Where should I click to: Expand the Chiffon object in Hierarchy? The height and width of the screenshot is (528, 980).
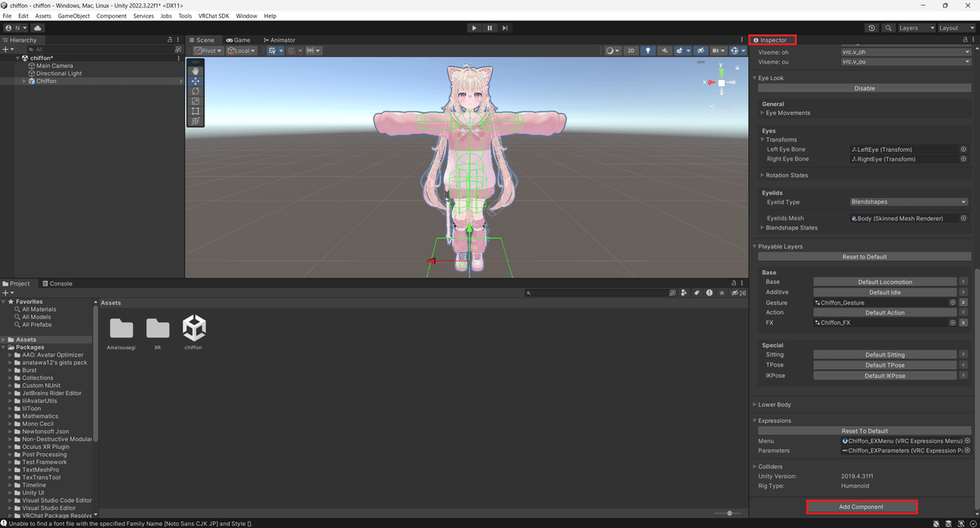click(24, 82)
